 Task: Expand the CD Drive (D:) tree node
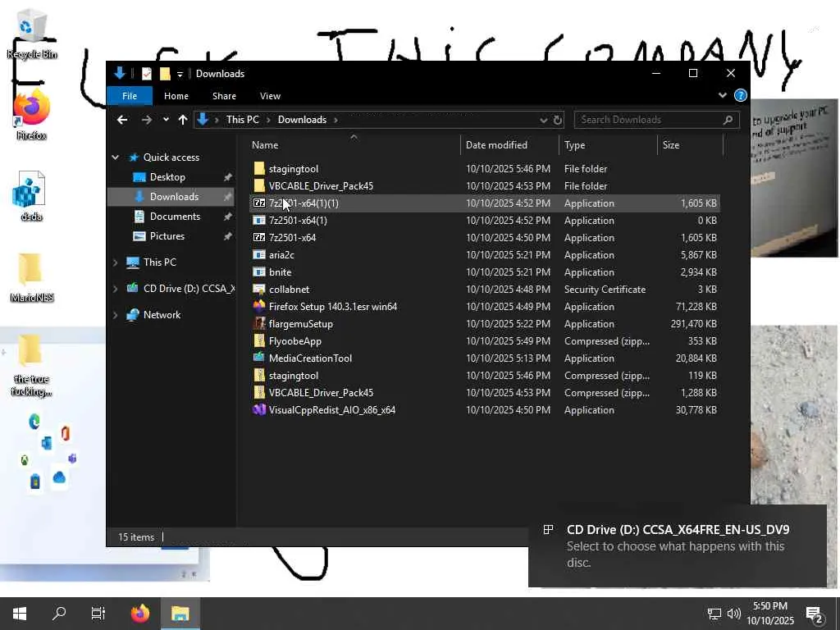[115, 289]
